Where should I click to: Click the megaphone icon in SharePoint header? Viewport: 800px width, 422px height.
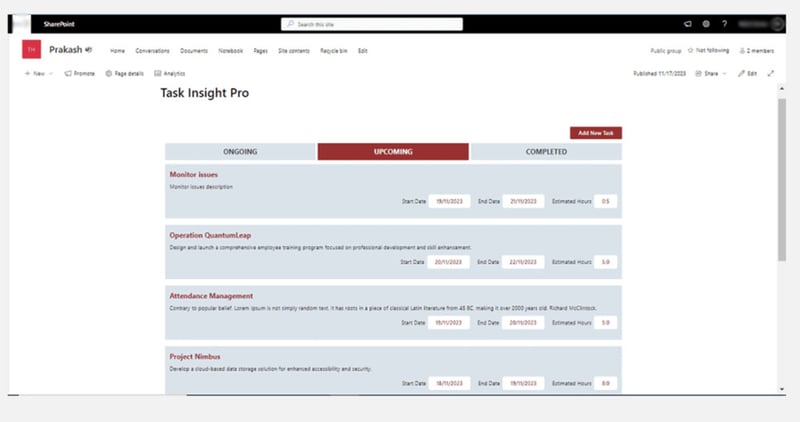click(687, 24)
